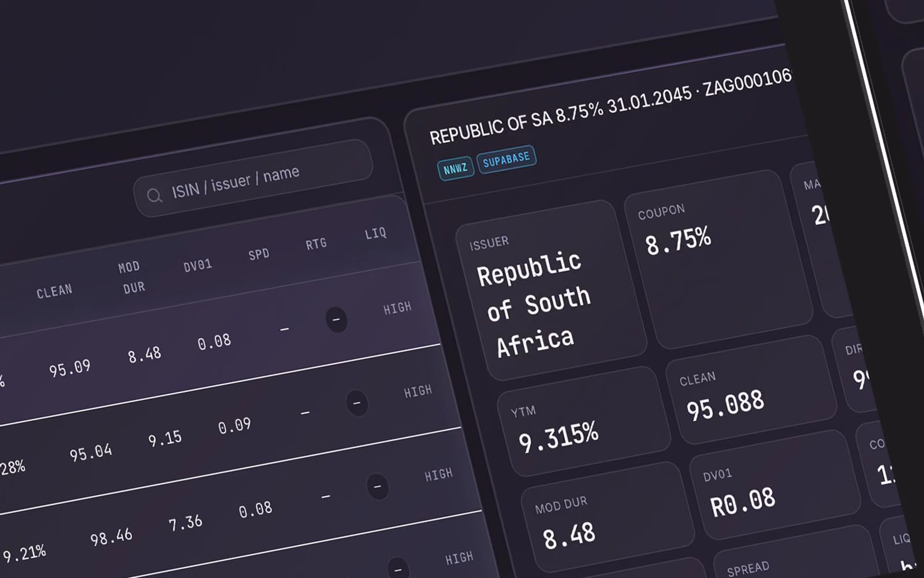Select clean price 98.46 in the table

(111, 538)
